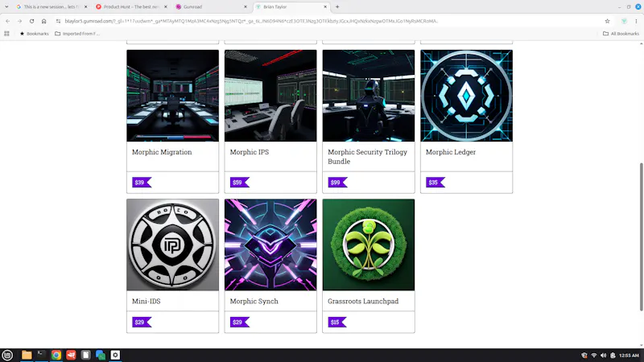Click the Grassroots Launchpad title link
644x362 pixels.
(363, 301)
